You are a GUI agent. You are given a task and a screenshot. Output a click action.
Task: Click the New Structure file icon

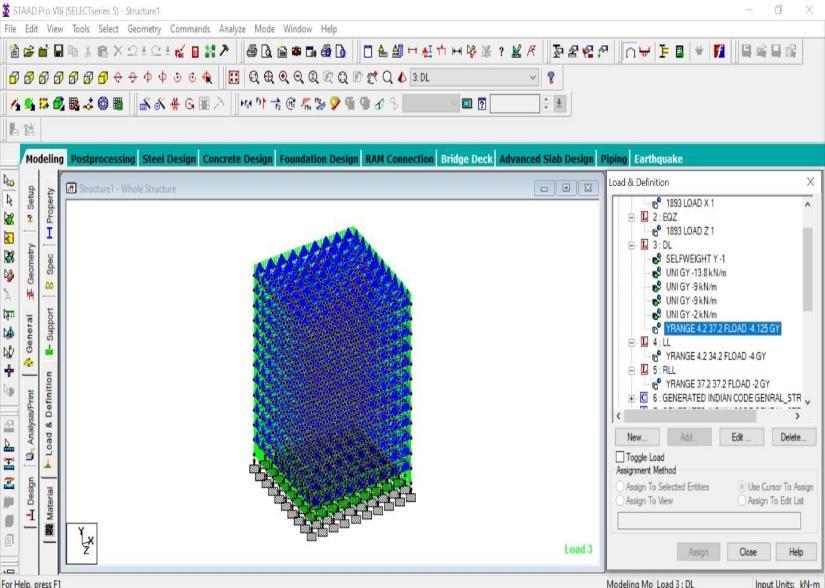[14, 51]
